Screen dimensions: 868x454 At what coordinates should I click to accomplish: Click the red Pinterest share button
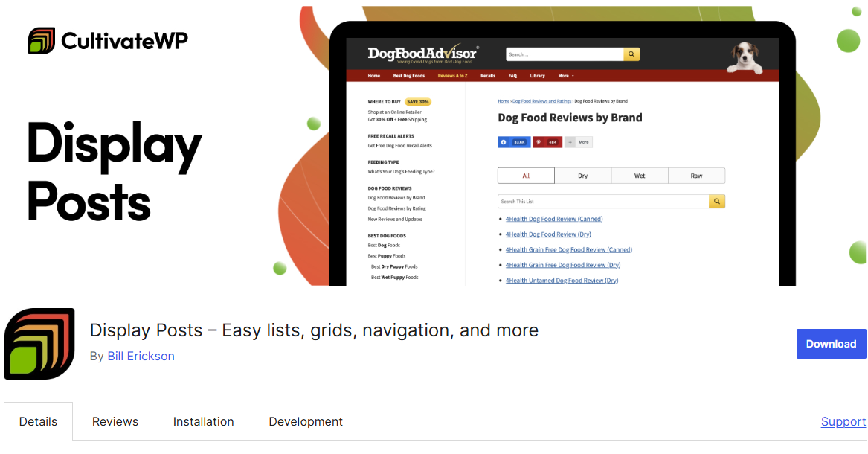[x=547, y=142]
